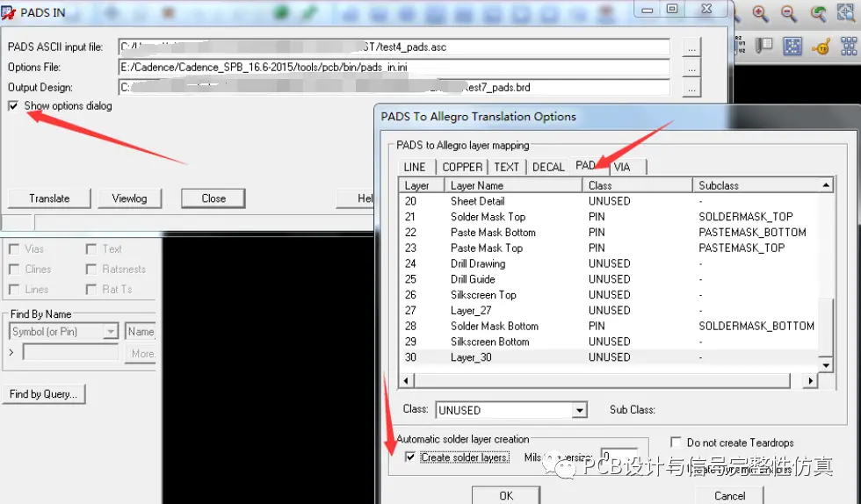Screen dimensions: 861x504
Task: Click the PADS IN window title icon
Action: click(x=8, y=12)
